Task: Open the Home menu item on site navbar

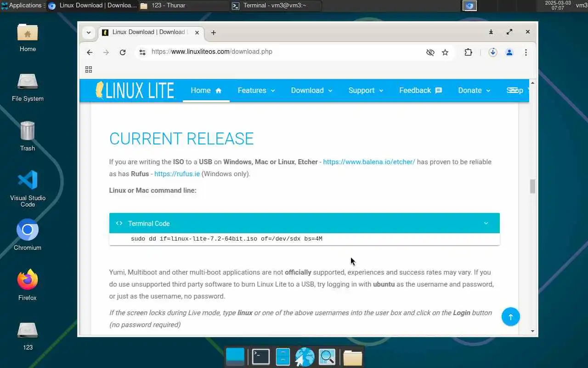Action: click(x=206, y=90)
